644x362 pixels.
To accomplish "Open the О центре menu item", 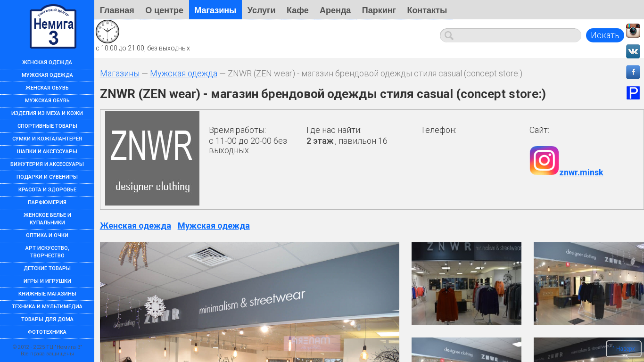I will pyautogui.click(x=165, y=10).
